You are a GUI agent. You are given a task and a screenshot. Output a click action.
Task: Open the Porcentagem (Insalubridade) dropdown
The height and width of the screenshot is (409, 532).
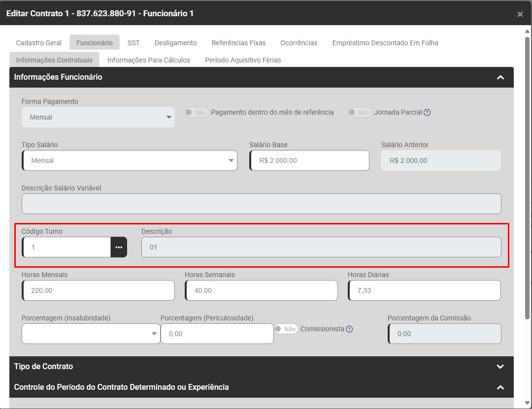[x=91, y=334]
